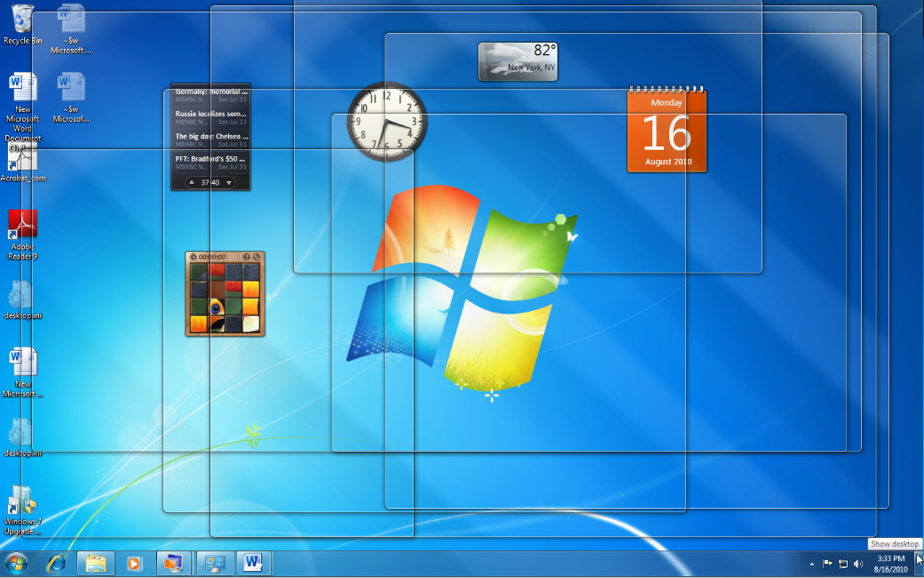
Task: Click the white tile in the puzzle's bottom-right corner
Action: pyautogui.click(x=251, y=323)
